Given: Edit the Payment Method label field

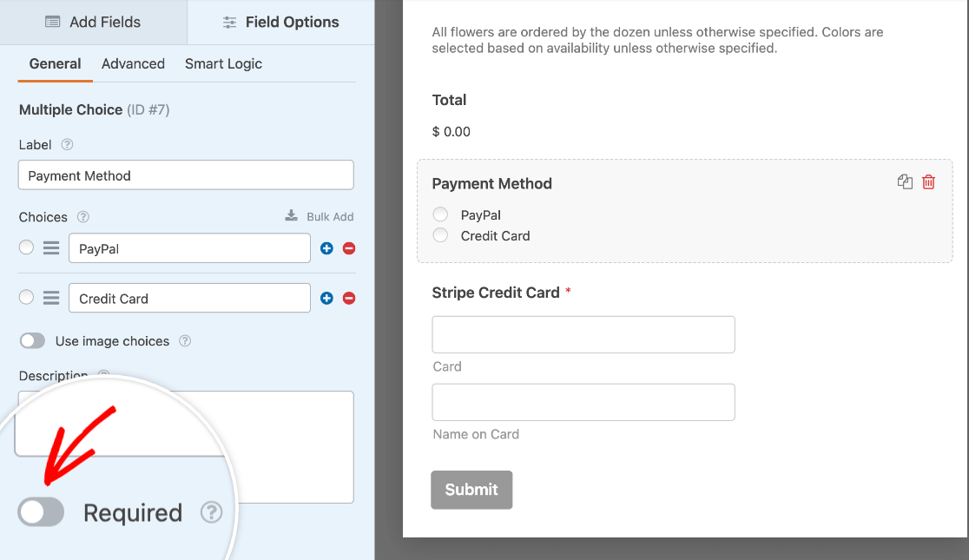Looking at the screenshot, I should [x=186, y=175].
